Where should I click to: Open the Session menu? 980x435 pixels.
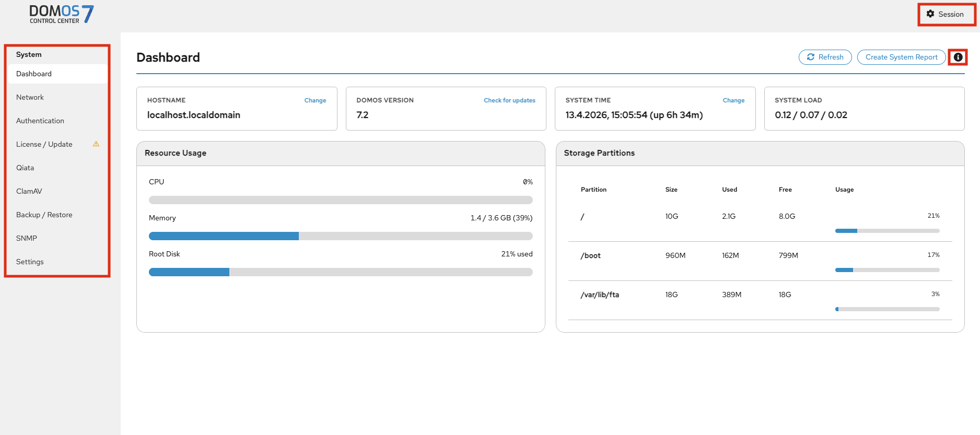tap(946, 14)
